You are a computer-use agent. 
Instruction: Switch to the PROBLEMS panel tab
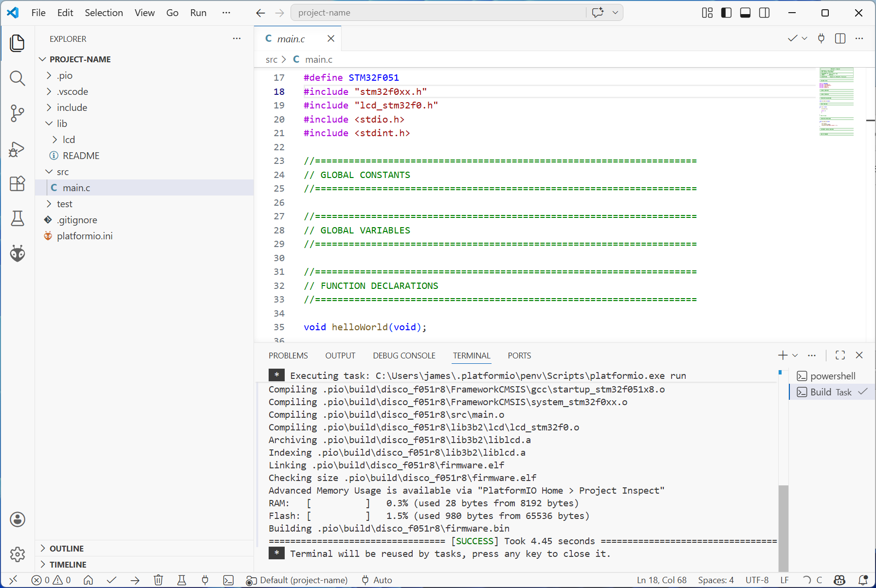[x=288, y=356]
